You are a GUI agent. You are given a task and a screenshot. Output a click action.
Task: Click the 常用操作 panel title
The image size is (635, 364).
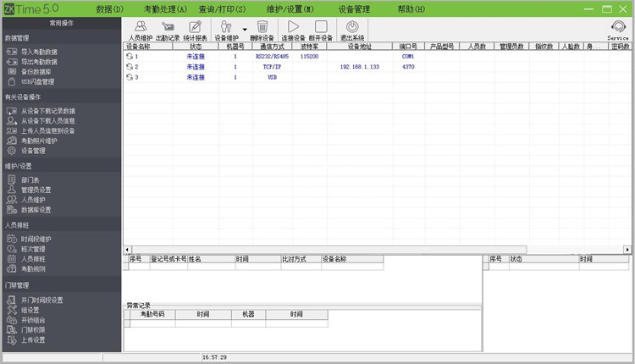pos(62,23)
